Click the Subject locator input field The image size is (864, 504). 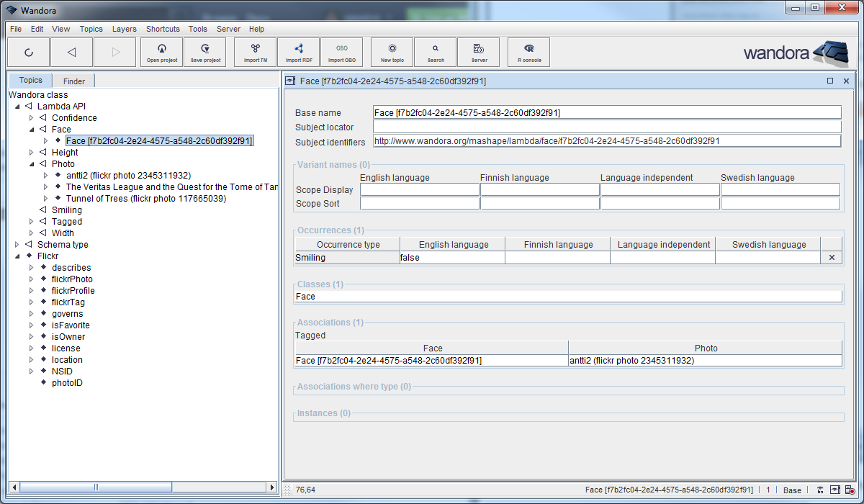(x=606, y=127)
